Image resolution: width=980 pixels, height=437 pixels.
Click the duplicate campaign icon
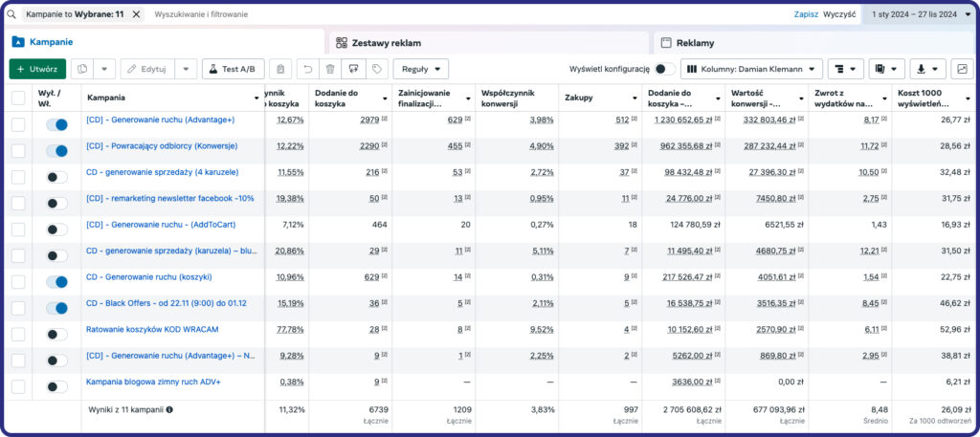(x=82, y=69)
